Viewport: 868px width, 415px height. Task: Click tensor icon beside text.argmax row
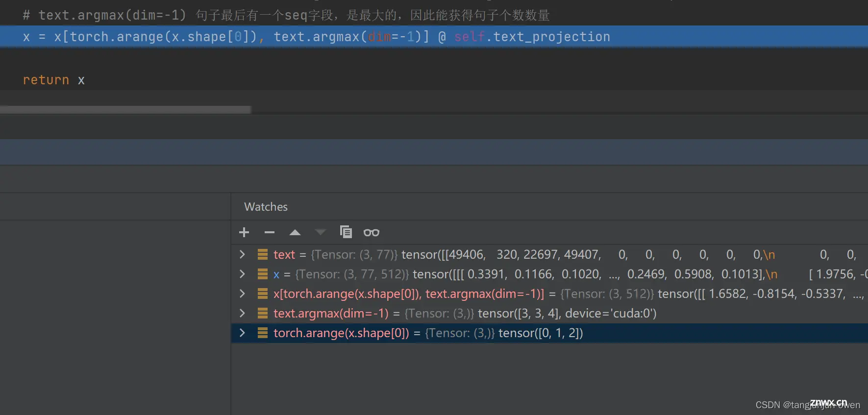coord(263,313)
